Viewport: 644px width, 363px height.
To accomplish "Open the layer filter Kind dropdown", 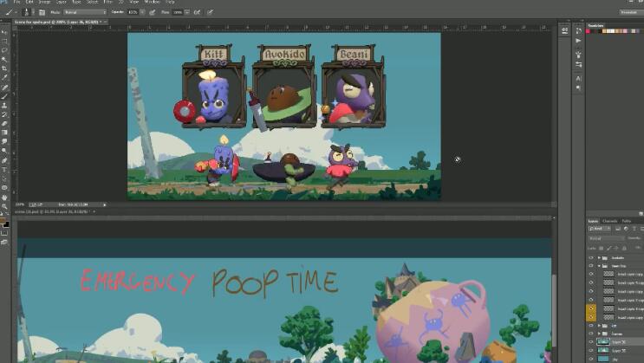I will pos(599,229).
